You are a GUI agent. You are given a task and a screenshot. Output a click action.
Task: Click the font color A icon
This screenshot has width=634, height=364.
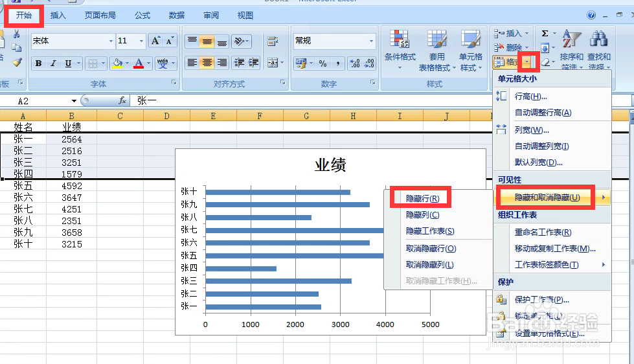(139, 63)
